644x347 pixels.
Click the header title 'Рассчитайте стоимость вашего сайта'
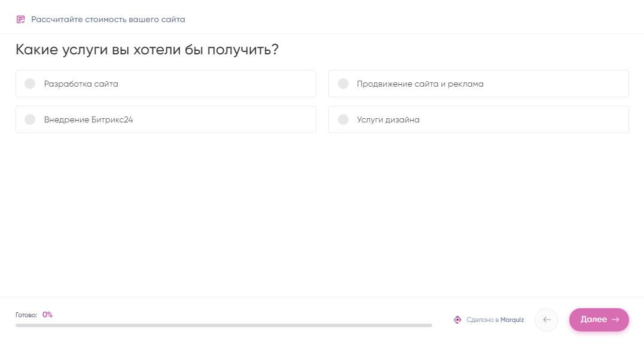click(108, 20)
